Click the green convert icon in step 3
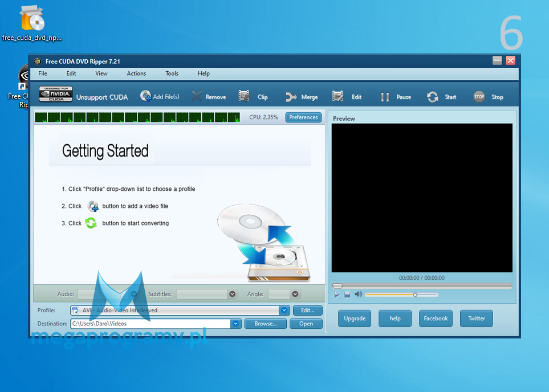The image size is (549, 392). (x=91, y=223)
